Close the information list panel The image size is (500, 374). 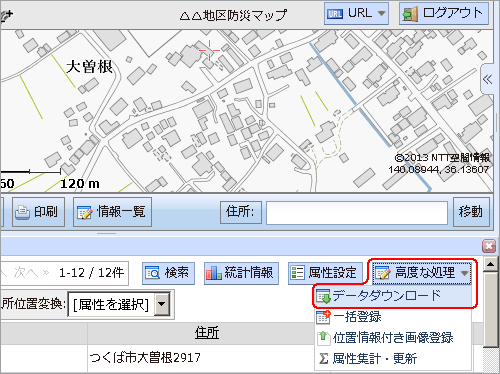489,246
